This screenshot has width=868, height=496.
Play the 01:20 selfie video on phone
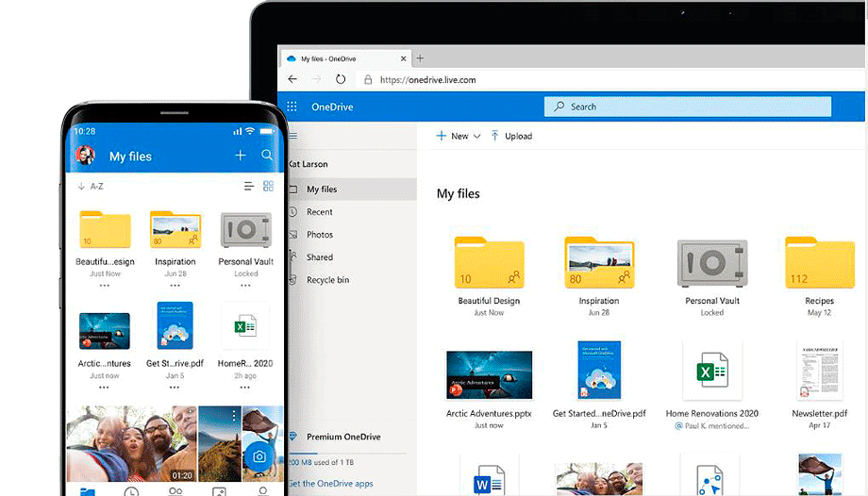tap(132, 443)
